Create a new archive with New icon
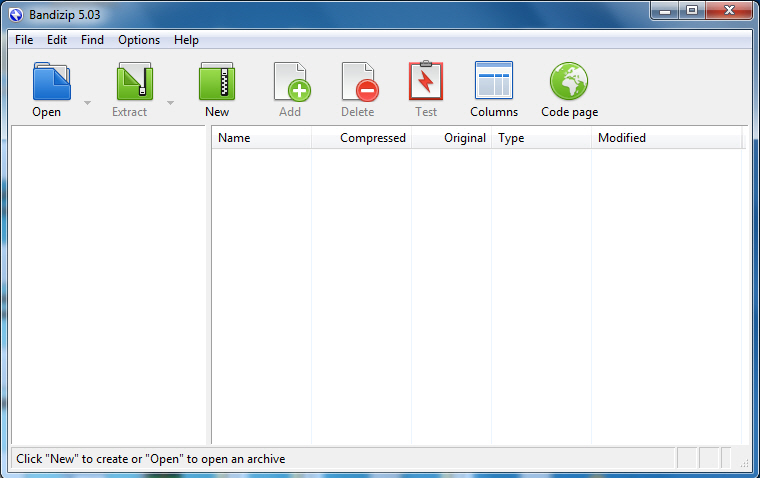760x478 pixels. (217, 81)
